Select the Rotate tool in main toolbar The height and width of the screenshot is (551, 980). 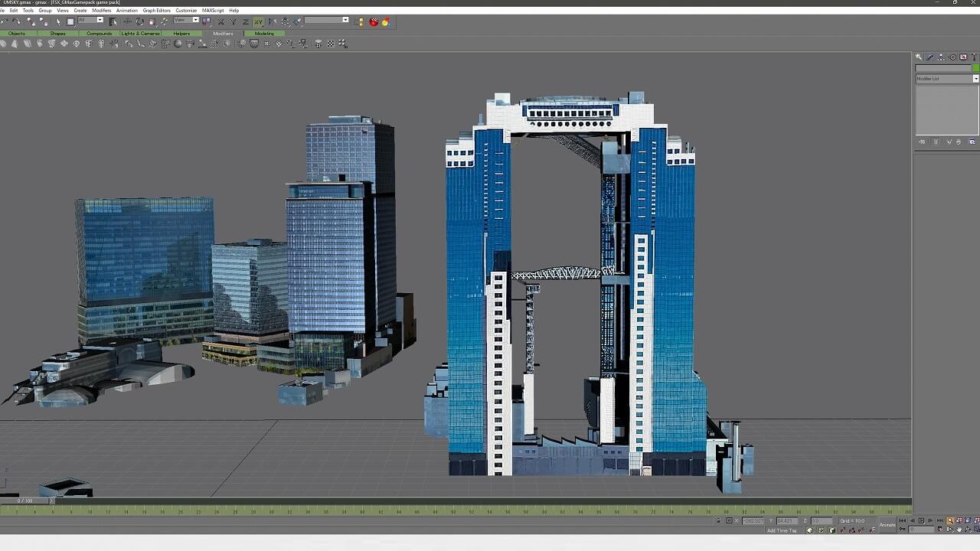[x=139, y=21]
